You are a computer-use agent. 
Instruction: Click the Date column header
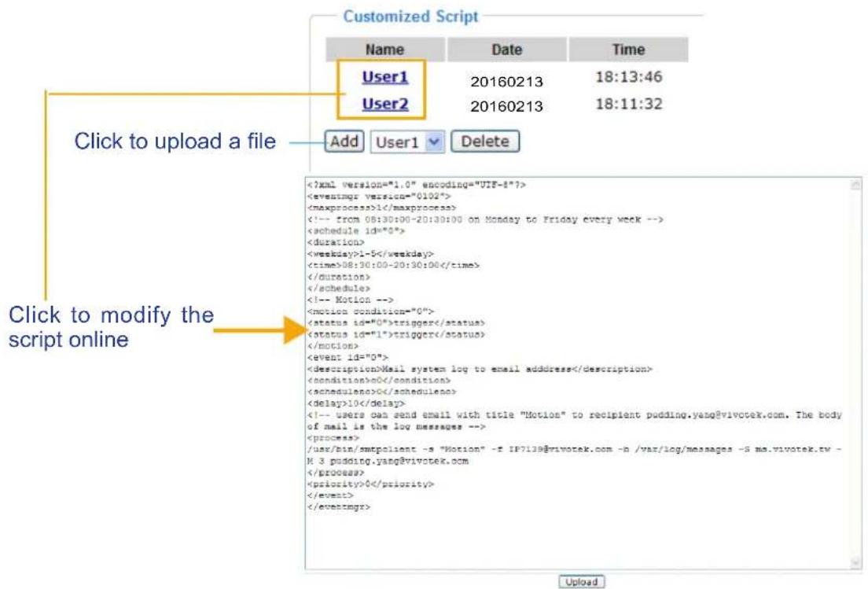pos(506,50)
